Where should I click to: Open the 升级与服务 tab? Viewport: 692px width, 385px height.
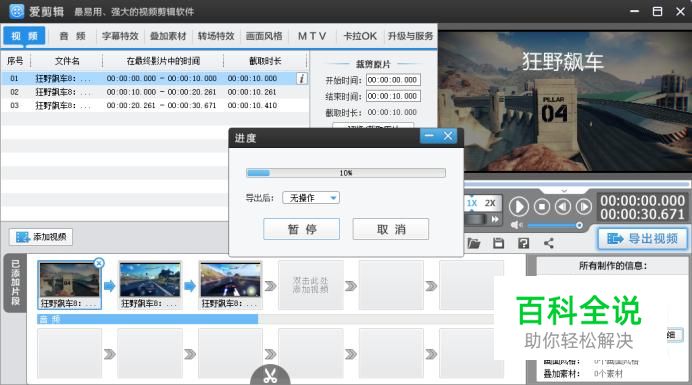tap(410, 36)
